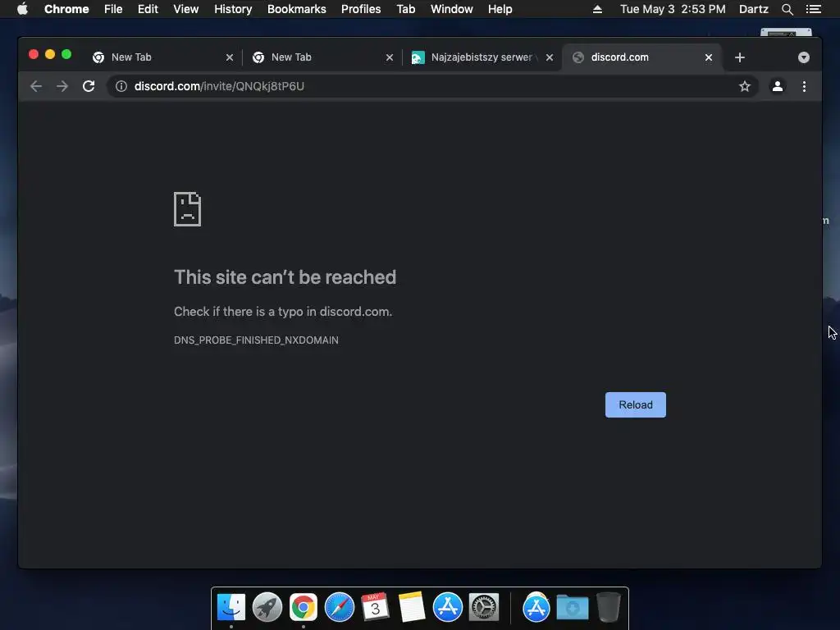Open the View menu
Image resolution: width=840 pixels, height=630 pixels.
point(186,9)
